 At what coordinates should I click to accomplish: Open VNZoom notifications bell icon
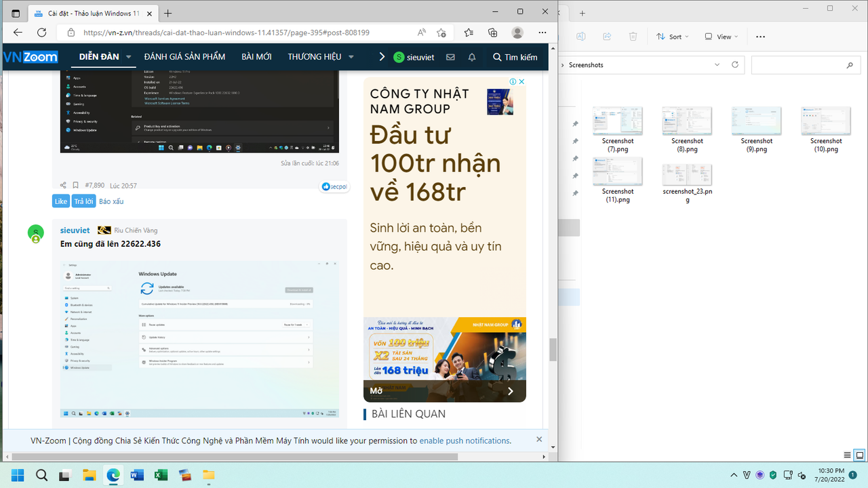click(472, 58)
